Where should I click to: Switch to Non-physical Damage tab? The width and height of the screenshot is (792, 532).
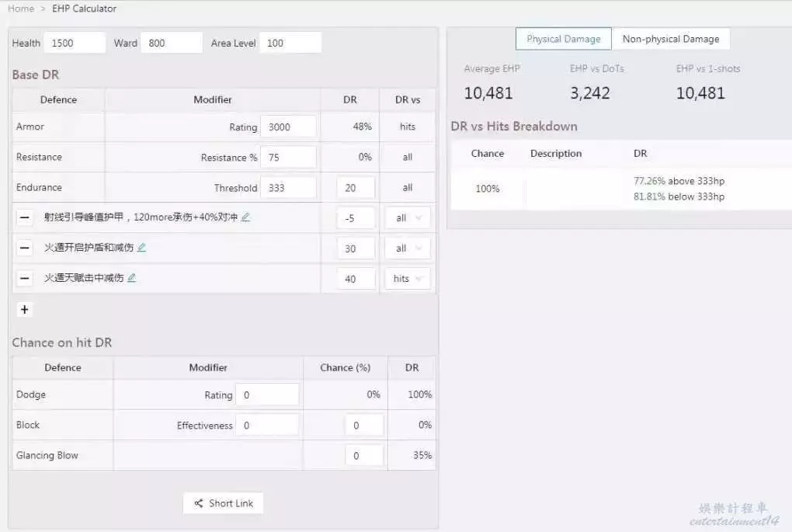(x=670, y=39)
